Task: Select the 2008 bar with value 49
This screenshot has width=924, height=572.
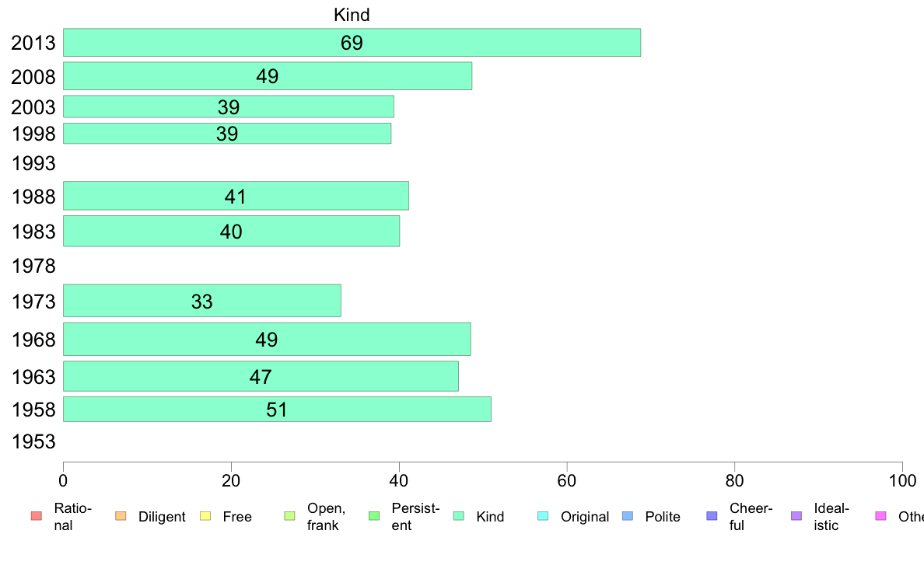Action: tap(268, 76)
